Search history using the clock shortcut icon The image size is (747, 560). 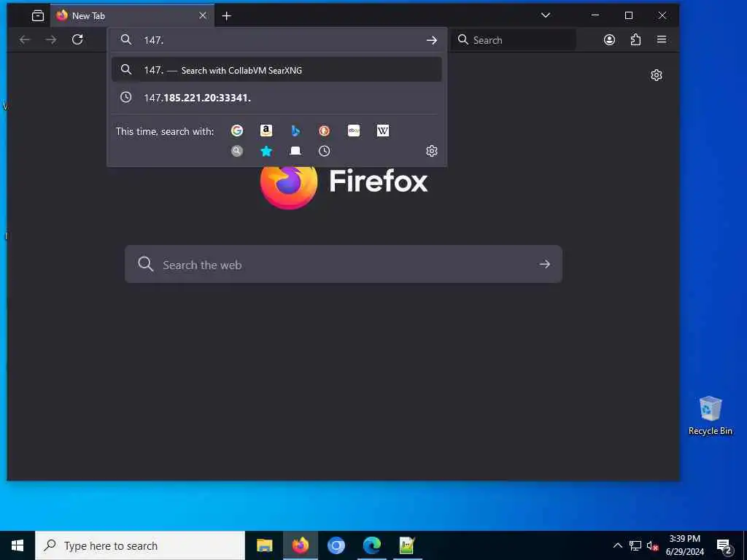point(325,151)
